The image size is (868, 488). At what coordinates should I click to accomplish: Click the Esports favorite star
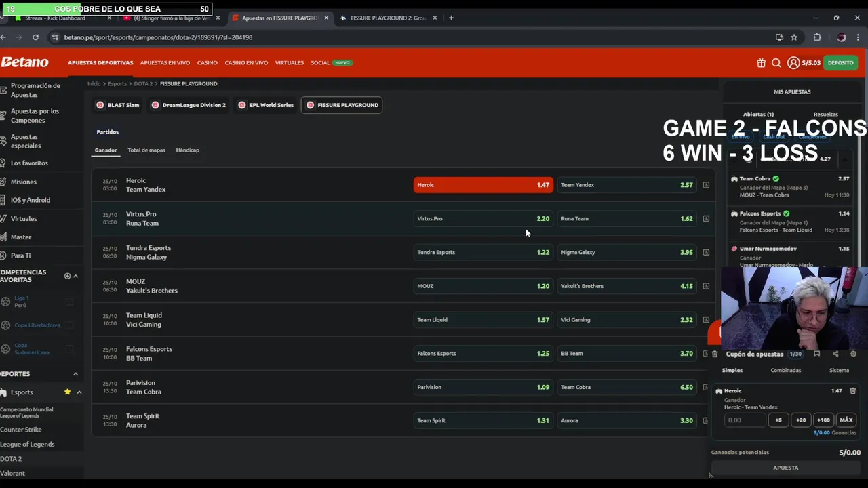point(67,392)
